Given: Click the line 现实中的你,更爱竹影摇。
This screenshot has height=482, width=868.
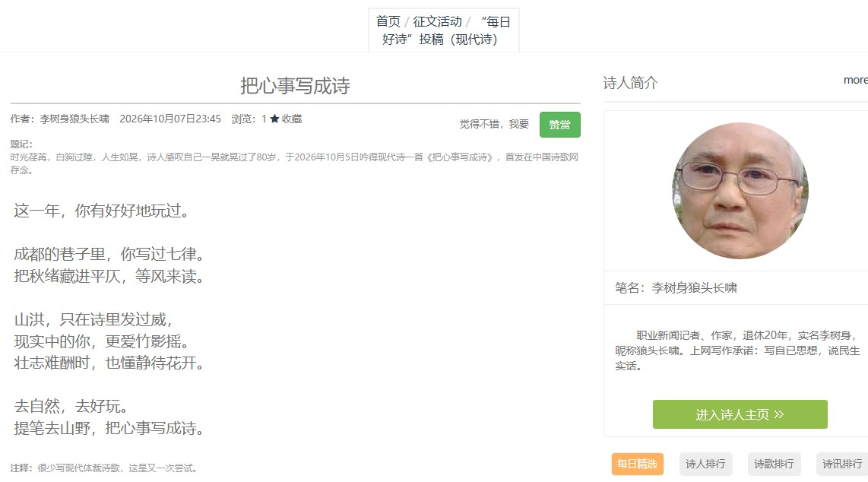Looking at the screenshot, I should [103, 341].
